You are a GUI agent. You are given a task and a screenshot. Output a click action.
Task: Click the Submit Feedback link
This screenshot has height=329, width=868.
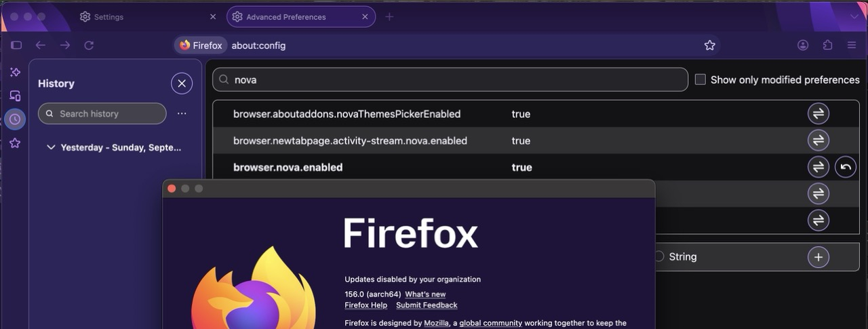coord(427,305)
